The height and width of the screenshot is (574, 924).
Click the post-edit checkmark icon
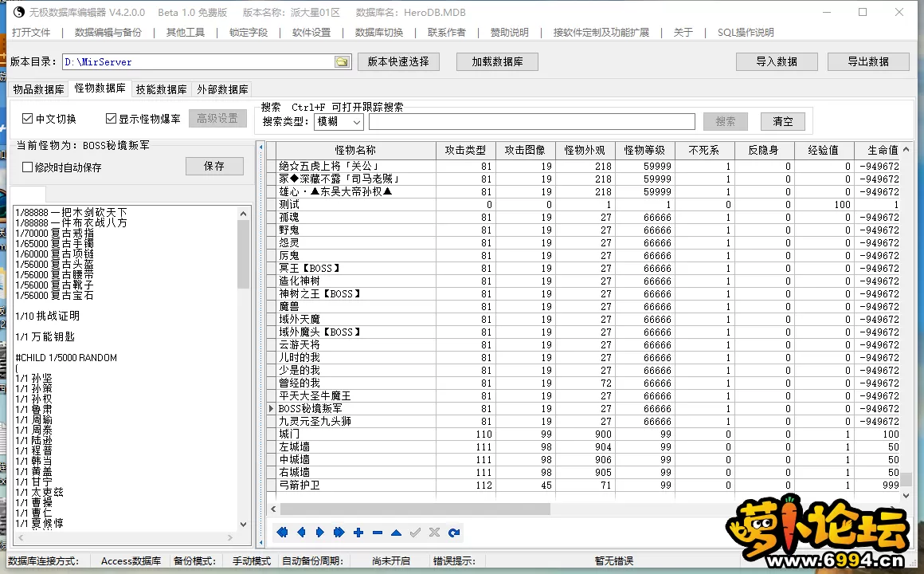click(416, 533)
